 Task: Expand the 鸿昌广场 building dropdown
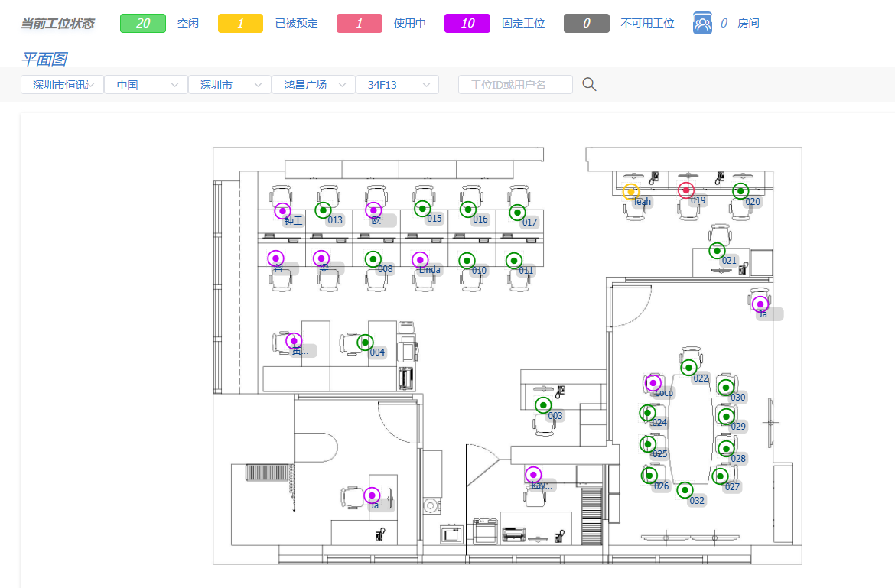point(314,84)
